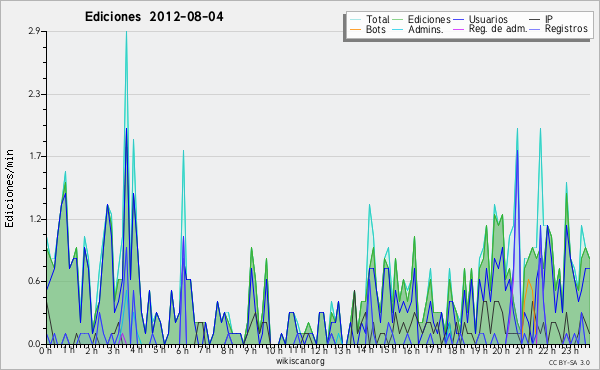This screenshot has height=370, width=600.
Task: Click the teal Total legend color line
Action: click(x=355, y=20)
